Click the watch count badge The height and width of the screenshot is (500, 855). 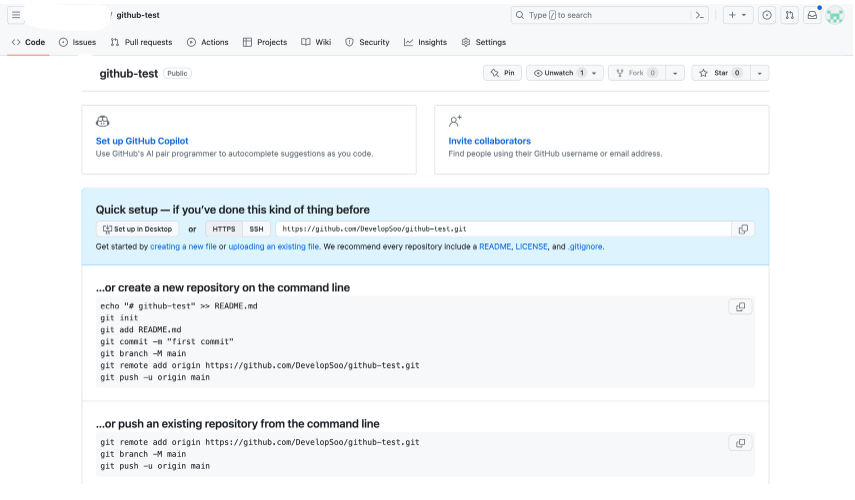[x=582, y=73]
